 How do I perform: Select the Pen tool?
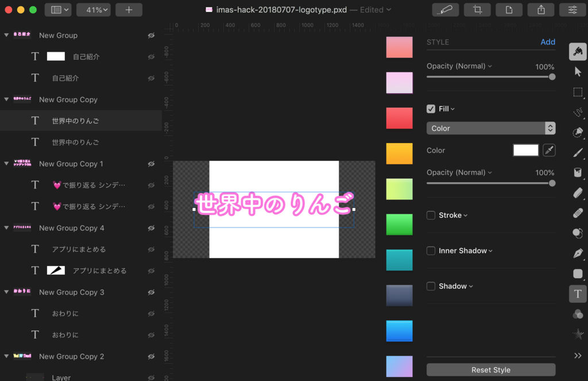pos(578,253)
